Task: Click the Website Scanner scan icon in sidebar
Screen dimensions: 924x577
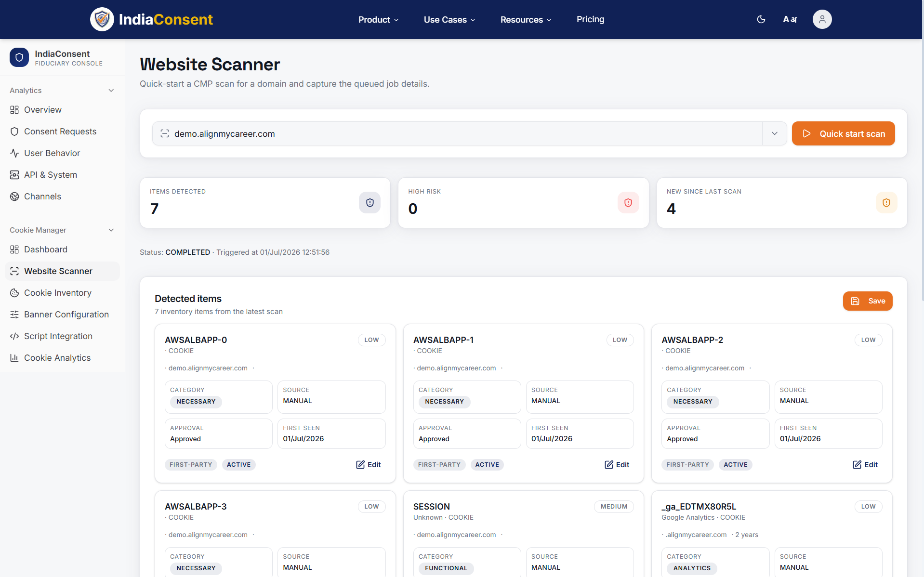Action: pyautogui.click(x=14, y=271)
